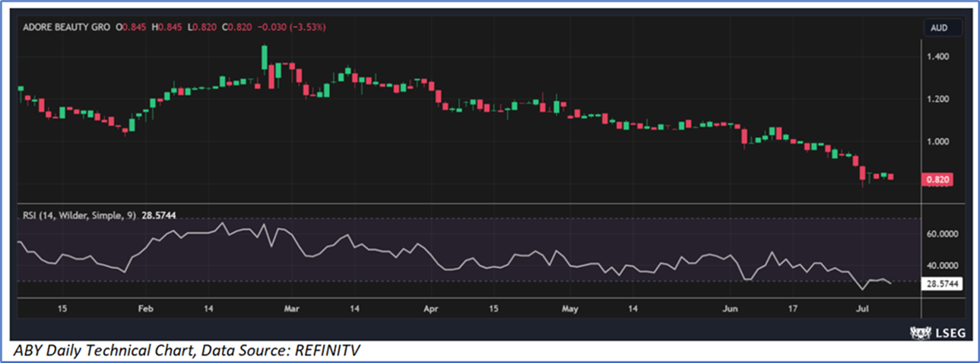Click the 28.5744 RSI axis tag
The height and width of the screenshot is (363, 980).
[x=940, y=283]
